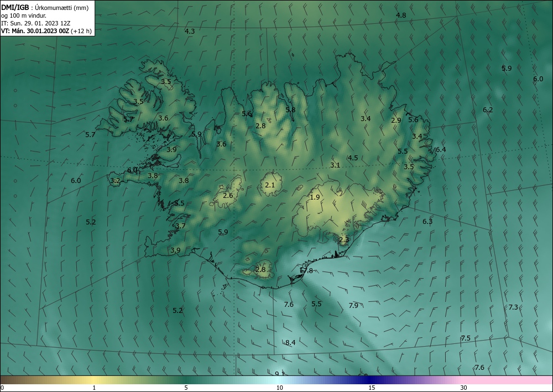This screenshot has height=392, width=553.
Task: Select the legend tick label 30
Action: coord(463,388)
